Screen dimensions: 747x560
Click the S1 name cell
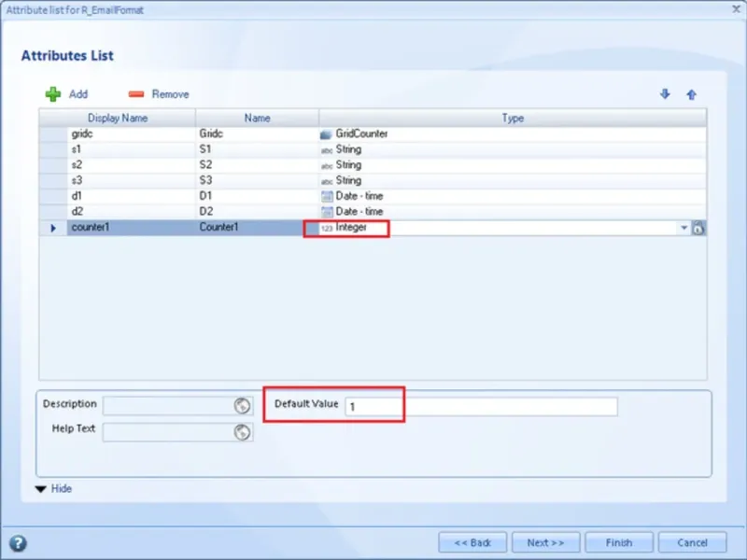258,149
